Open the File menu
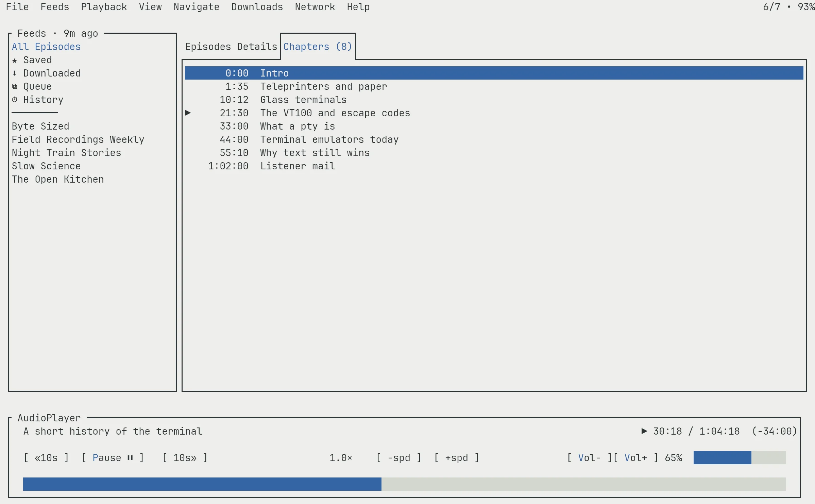Viewport: 815px width, 504px height. coord(17,7)
